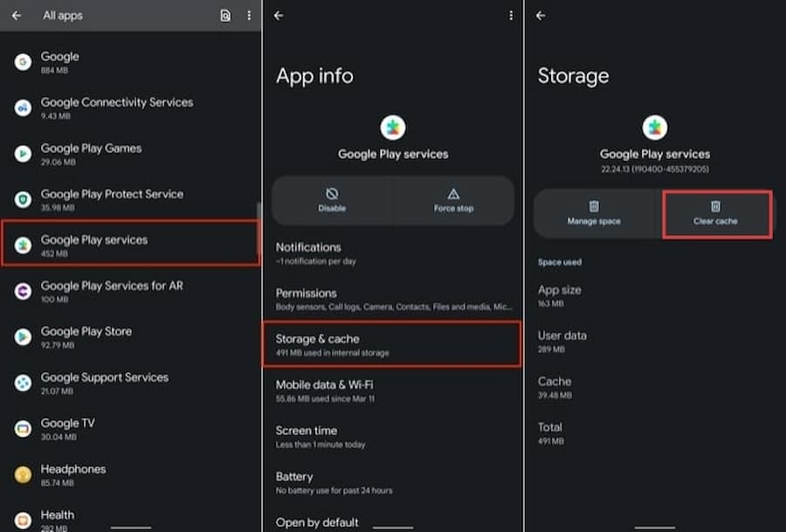Tap the Total 491 MB row

click(x=655, y=432)
